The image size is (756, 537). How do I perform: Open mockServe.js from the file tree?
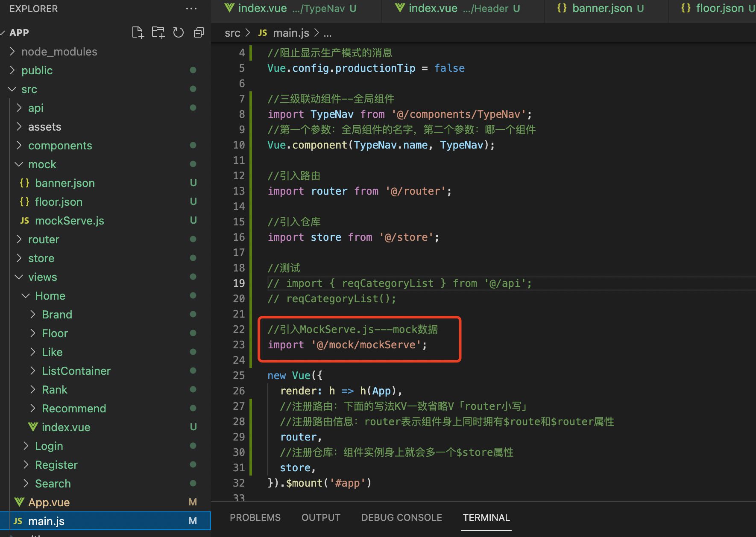tap(105, 221)
